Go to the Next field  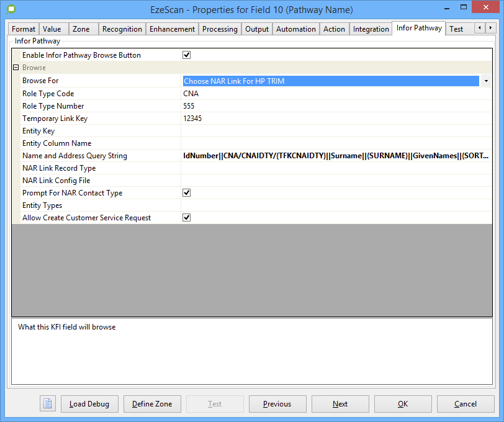[x=340, y=404]
